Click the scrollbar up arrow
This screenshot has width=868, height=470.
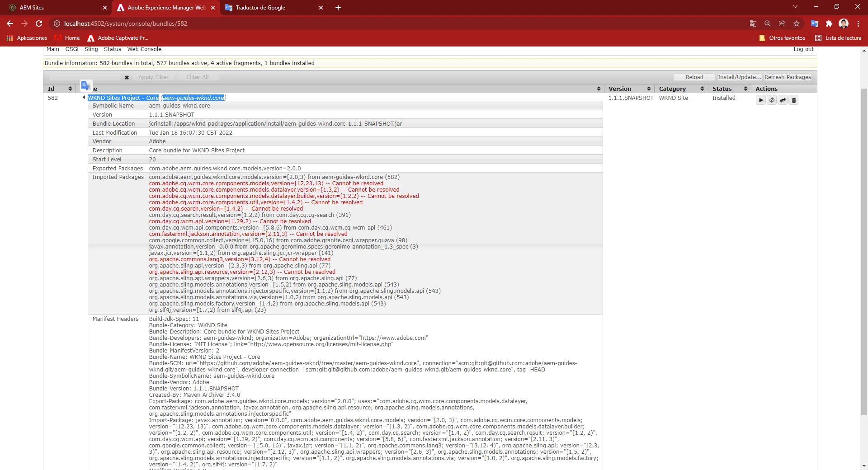864,51
